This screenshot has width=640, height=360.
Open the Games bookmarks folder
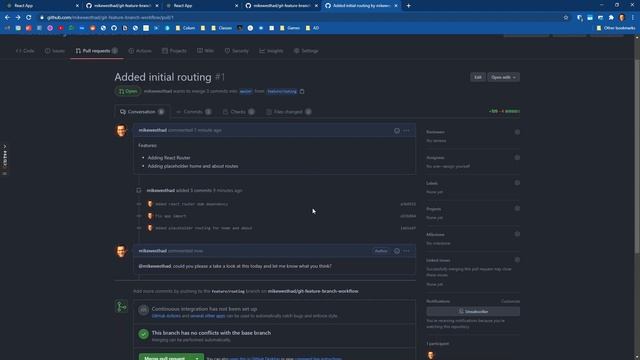click(290, 28)
